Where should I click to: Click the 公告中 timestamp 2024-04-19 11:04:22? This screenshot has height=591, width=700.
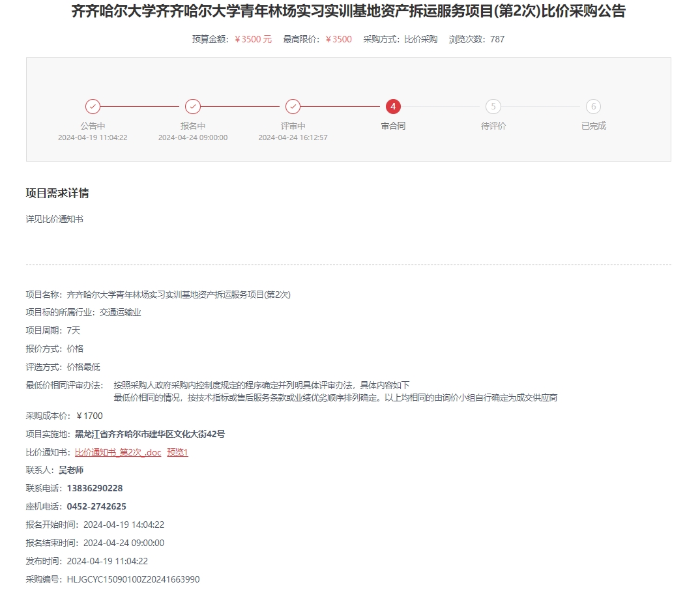[93, 137]
